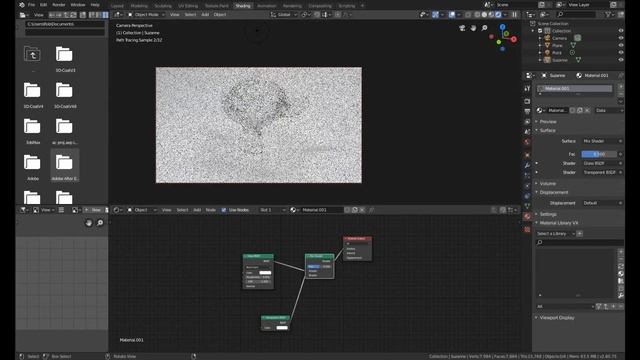This screenshot has width=640, height=360.
Task: Open the Output properties tab icon
Action: (x=527, y=111)
